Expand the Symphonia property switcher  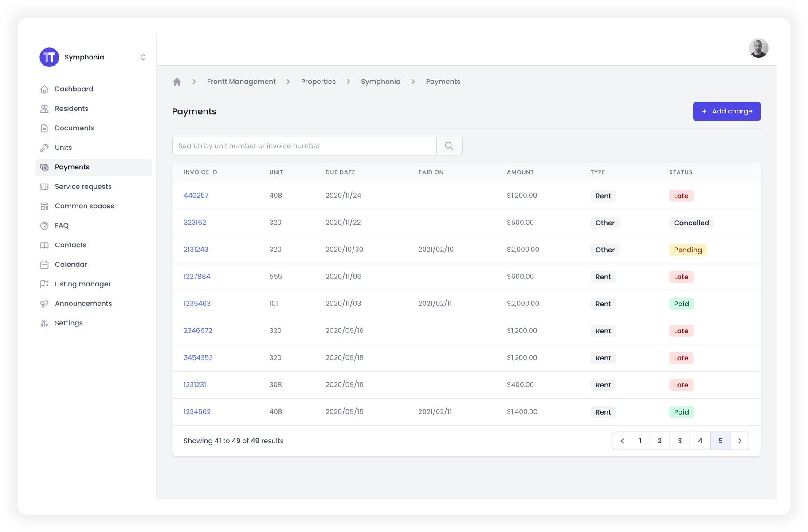(143, 57)
